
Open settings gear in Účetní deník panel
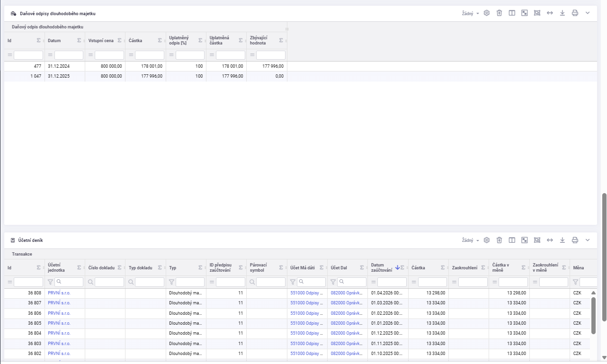[486, 240]
